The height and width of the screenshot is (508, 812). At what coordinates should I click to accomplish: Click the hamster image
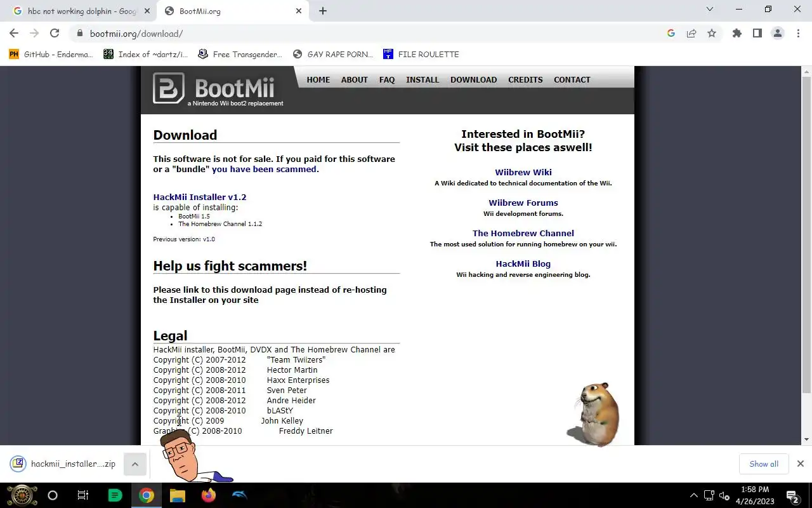pos(594,414)
